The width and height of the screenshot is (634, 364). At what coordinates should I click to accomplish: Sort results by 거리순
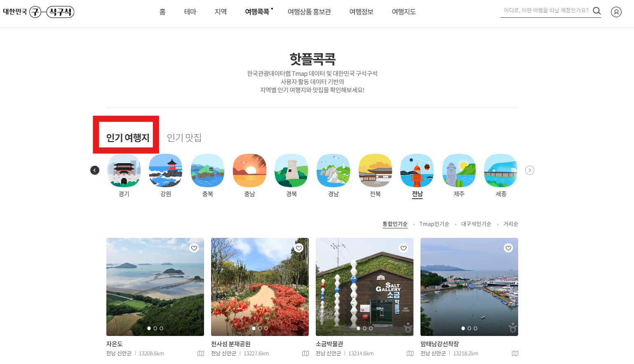(x=510, y=224)
